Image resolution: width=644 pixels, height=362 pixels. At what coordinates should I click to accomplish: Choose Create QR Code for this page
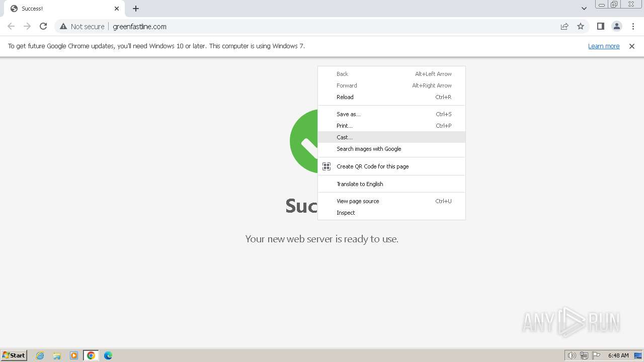[x=391, y=166]
